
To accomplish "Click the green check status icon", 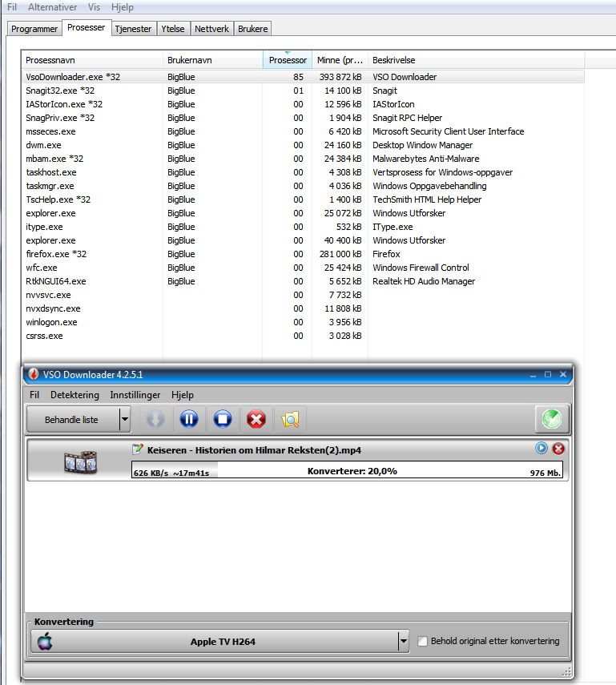I will tap(552, 419).
